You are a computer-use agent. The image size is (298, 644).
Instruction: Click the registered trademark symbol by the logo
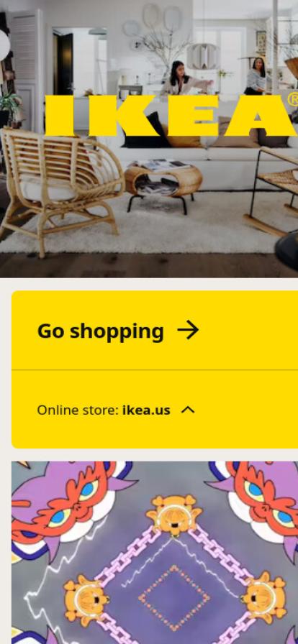pyautogui.click(x=293, y=100)
